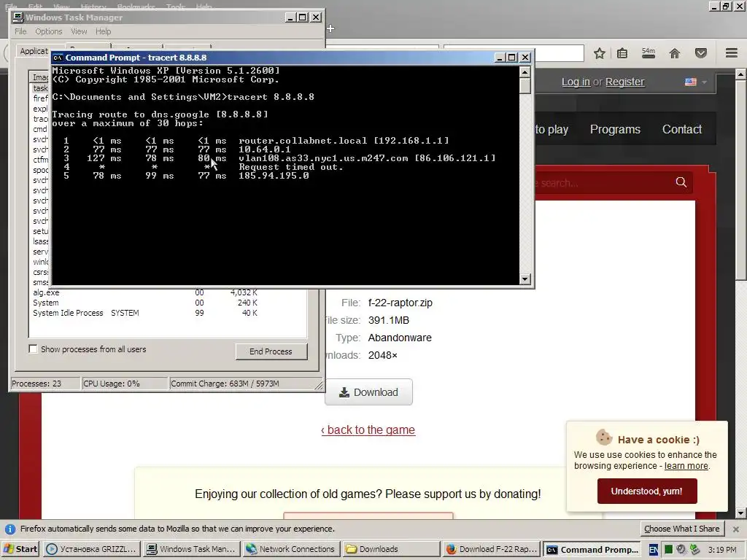Select the alg.exe process row
Viewport: 747px width, 560px height.
point(168,292)
